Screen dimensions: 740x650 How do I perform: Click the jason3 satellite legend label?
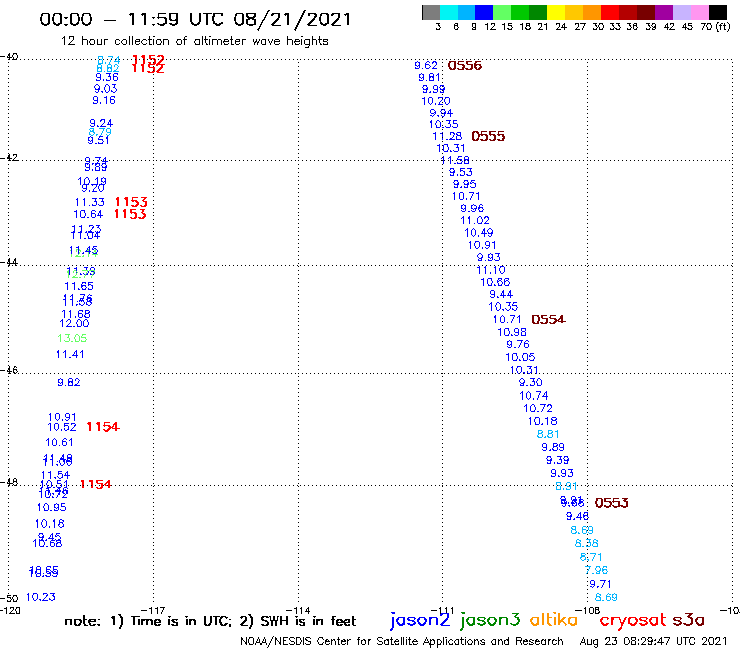tap(490, 620)
